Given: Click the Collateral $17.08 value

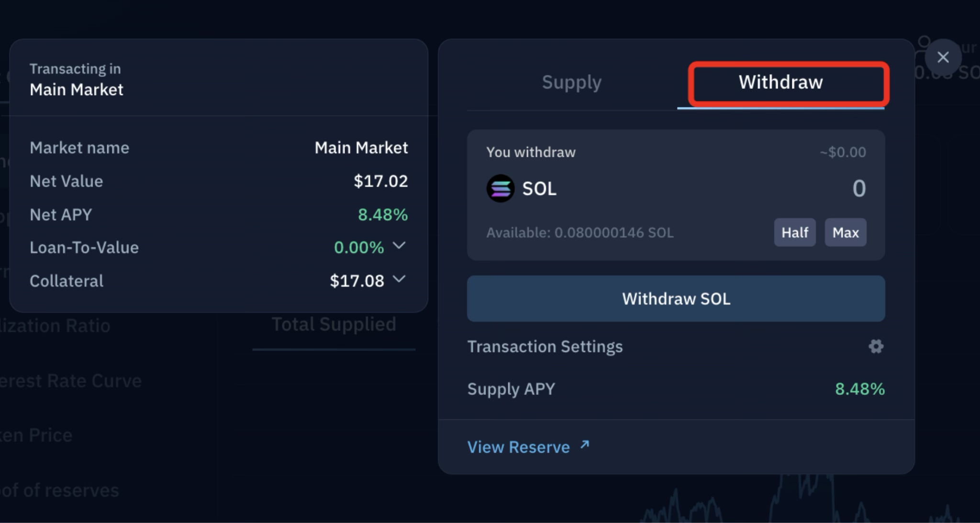Looking at the screenshot, I should coord(356,281).
